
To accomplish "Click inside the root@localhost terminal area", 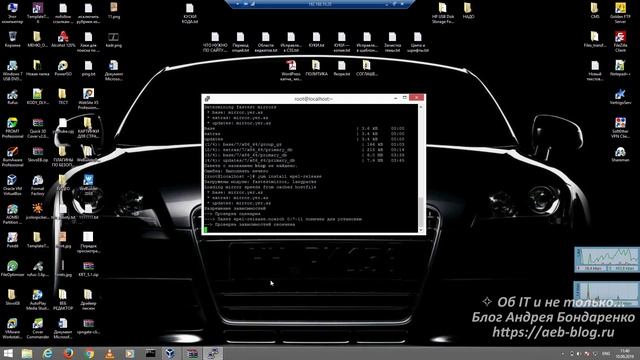I will point(311,168).
